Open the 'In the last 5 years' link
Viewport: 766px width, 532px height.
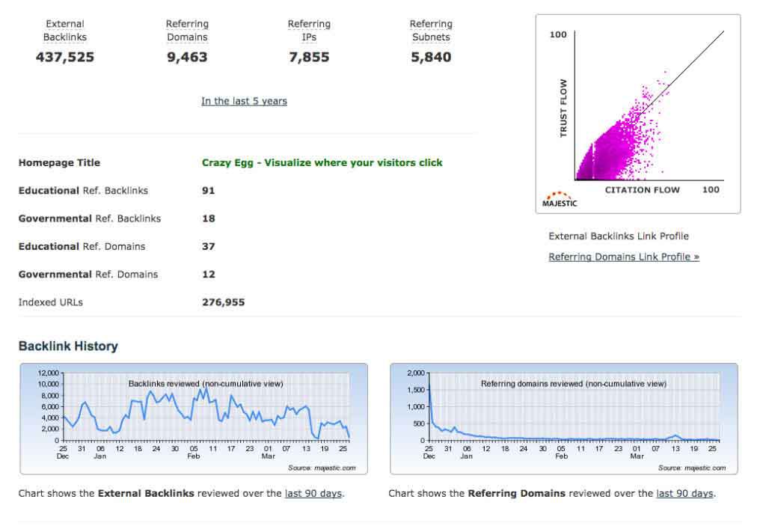245,101
